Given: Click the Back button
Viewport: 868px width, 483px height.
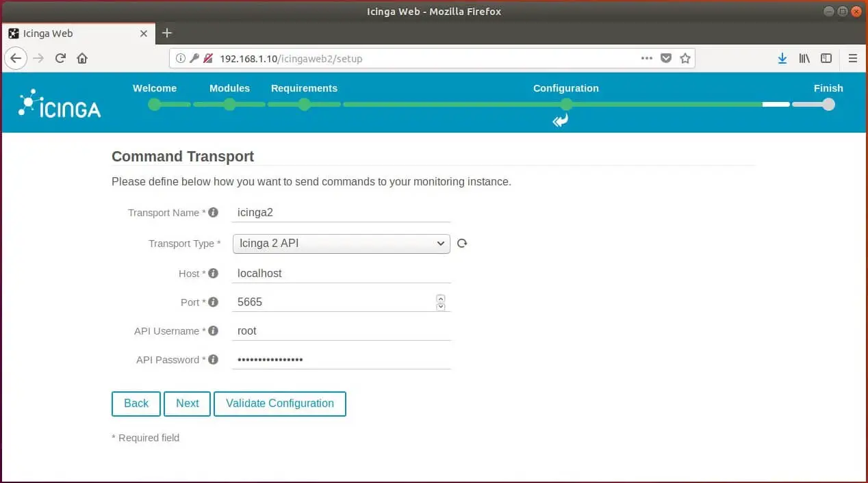Looking at the screenshot, I should point(136,404).
